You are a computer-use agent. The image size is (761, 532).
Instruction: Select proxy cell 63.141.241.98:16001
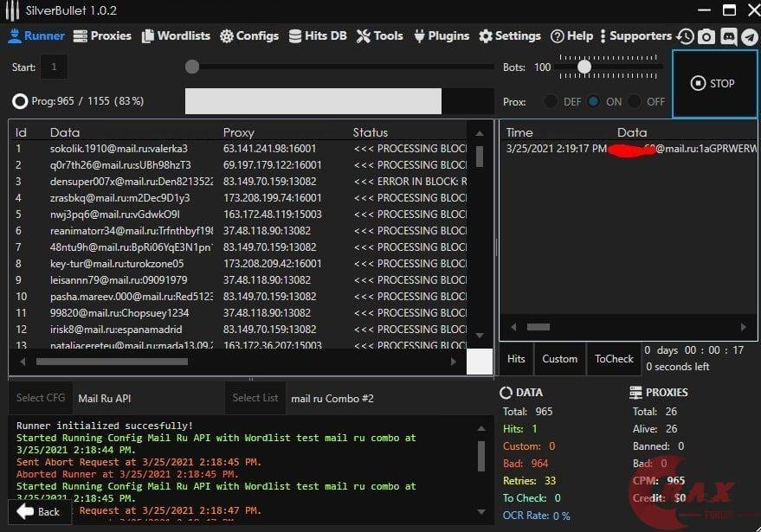point(269,149)
